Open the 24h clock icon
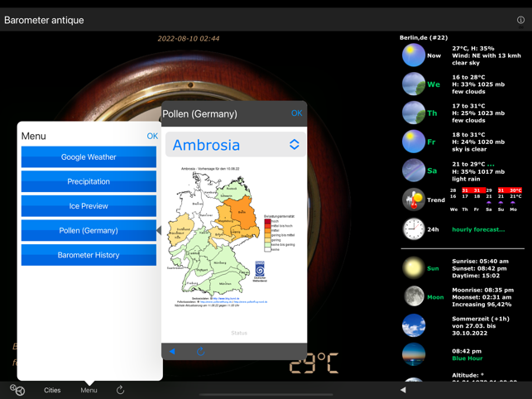 414,229
